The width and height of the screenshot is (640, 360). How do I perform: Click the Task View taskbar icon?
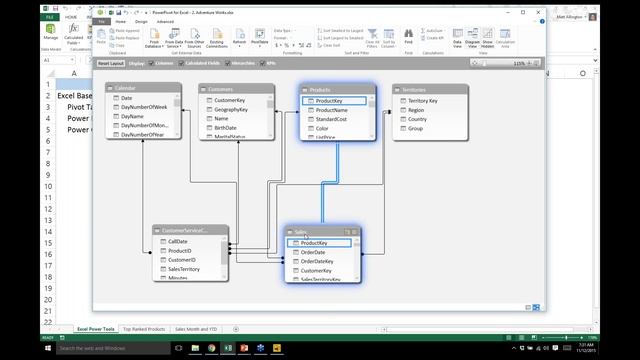tap(178, 348)
